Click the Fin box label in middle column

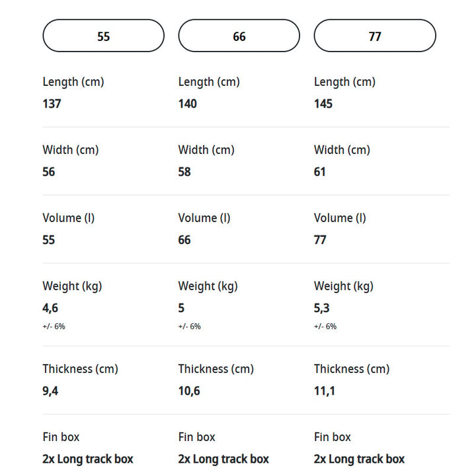point(196,437)
